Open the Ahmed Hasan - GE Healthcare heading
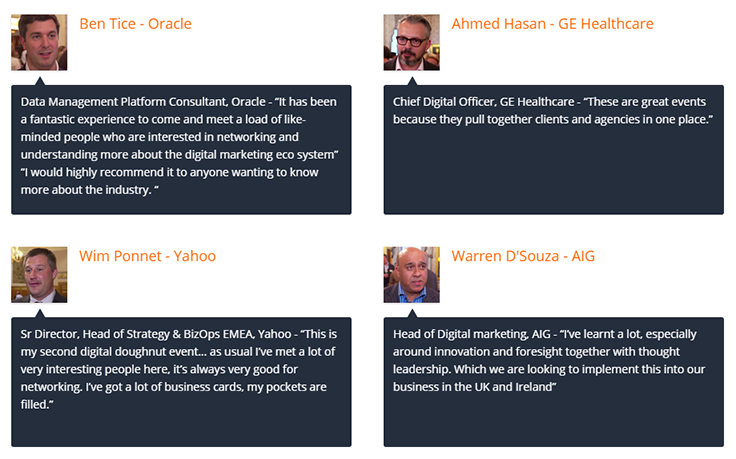 (552, 24)
